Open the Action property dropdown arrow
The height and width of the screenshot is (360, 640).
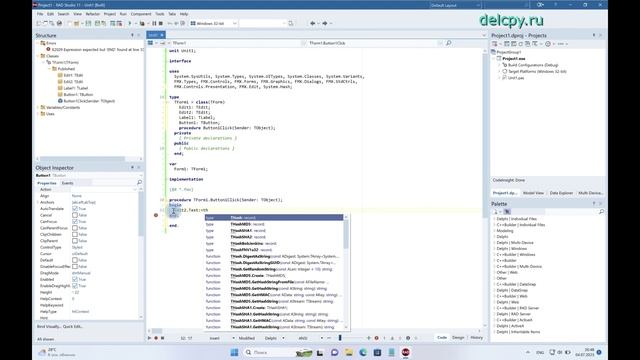click(135, 190)
